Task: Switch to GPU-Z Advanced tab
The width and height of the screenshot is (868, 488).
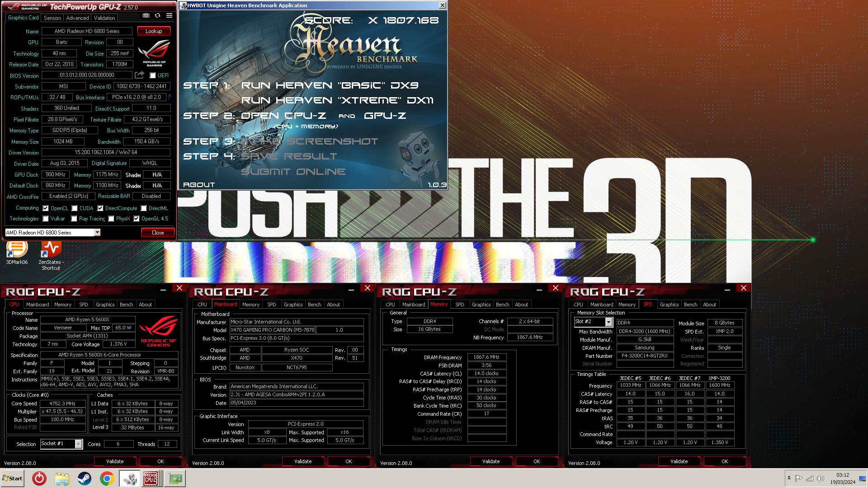Action: click(77, 18)
